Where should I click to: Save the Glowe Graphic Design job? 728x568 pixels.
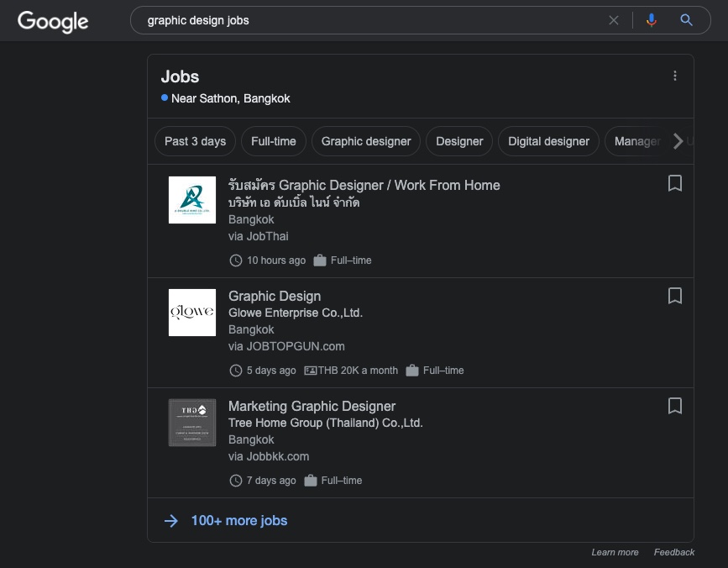pos(674,296)
